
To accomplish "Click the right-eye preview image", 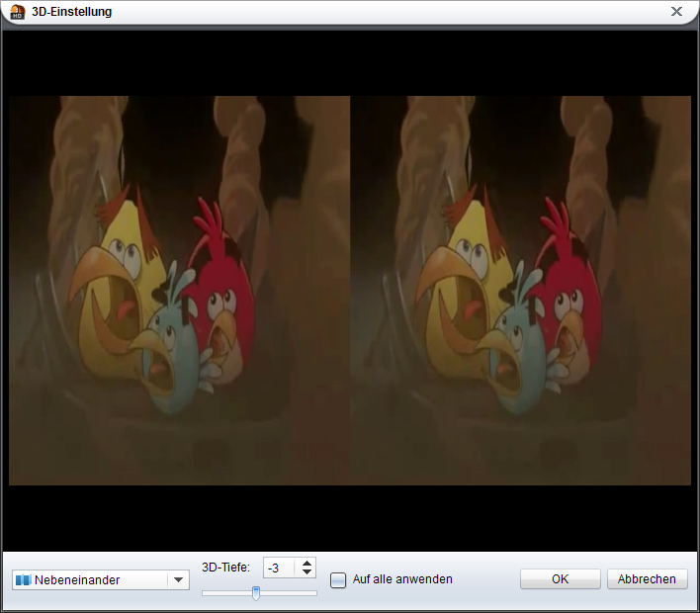I will click(x=520, y=290).
